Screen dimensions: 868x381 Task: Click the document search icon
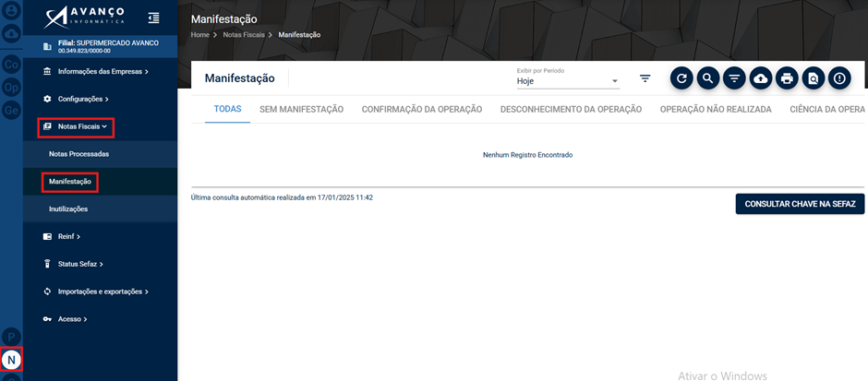[814, 78]
